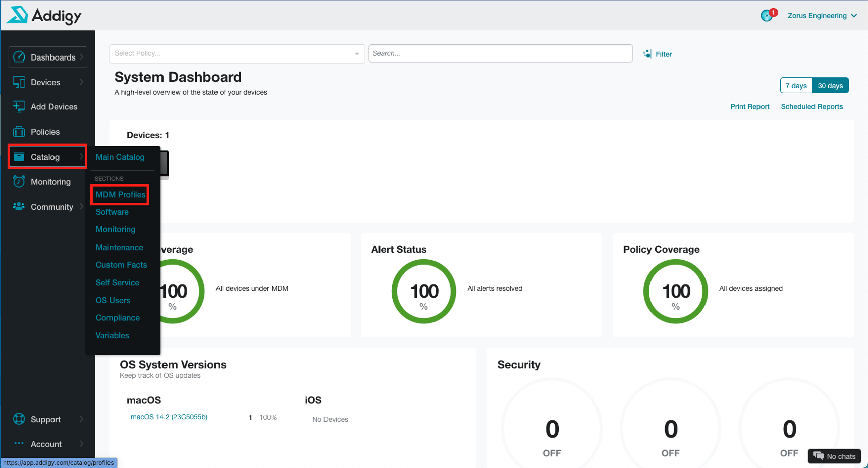This screenshot has height=468, width=868.
Task: Switch the dashboard view to 7 days
Action: tap(796, 85)
